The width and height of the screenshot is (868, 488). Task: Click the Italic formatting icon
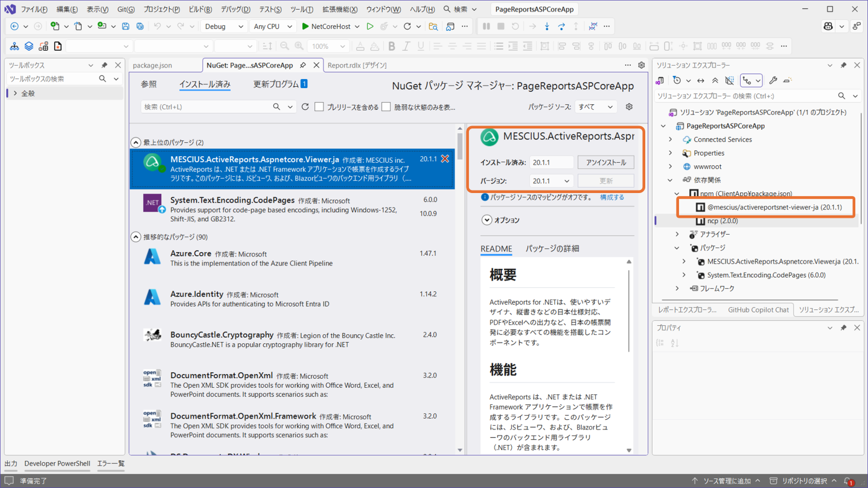406,46
